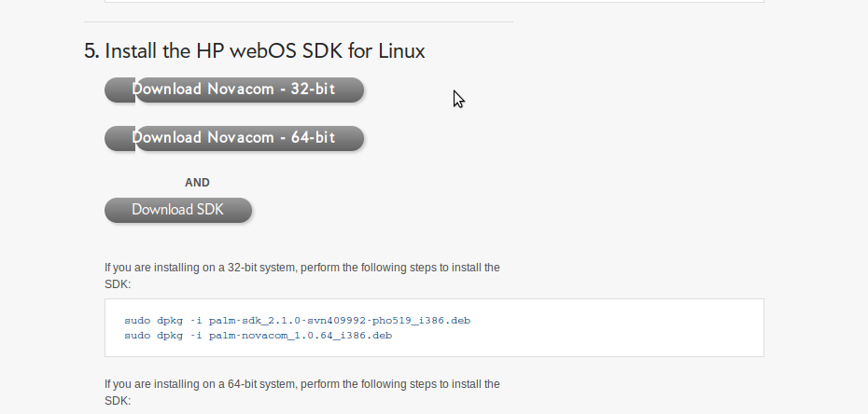Viewport: 868px width, 414px height.
Task: Click the detached left cap of the 64-bit Novacom button
Action: point(119,139)
